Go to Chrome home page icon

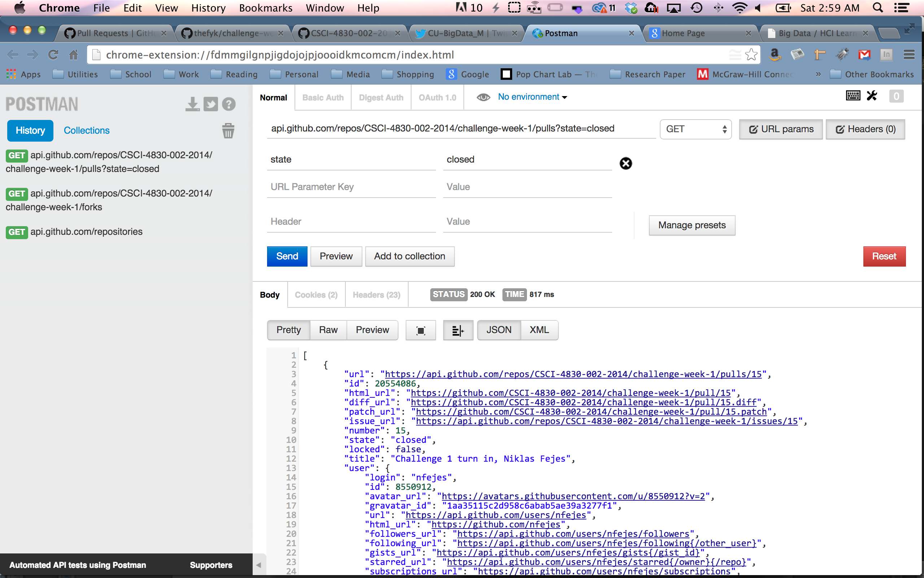[x=73, y=55]
